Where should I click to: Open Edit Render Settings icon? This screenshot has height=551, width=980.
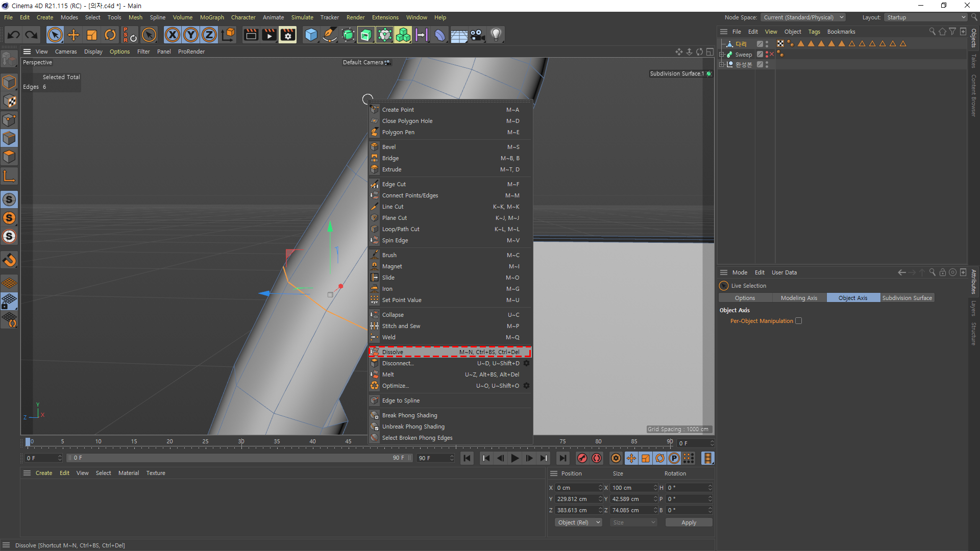288,35
